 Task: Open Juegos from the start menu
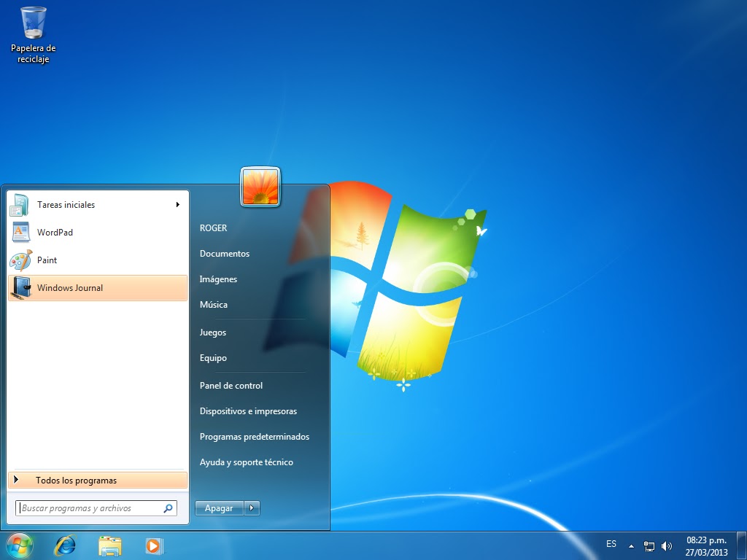212,332
